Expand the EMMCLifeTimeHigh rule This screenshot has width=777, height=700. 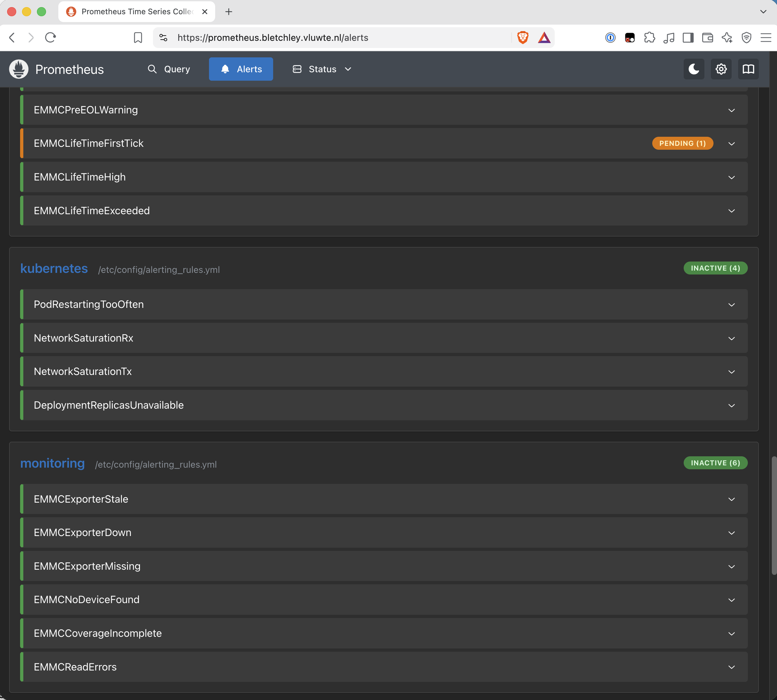pyautogui.click(x=384, y=177)
